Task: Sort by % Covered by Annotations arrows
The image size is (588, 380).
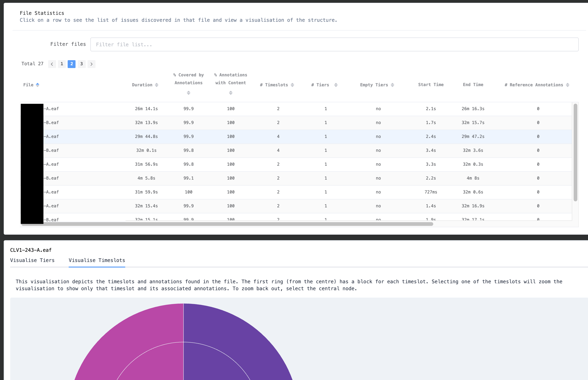Action: pyautogui.click(x=188, y=93)
